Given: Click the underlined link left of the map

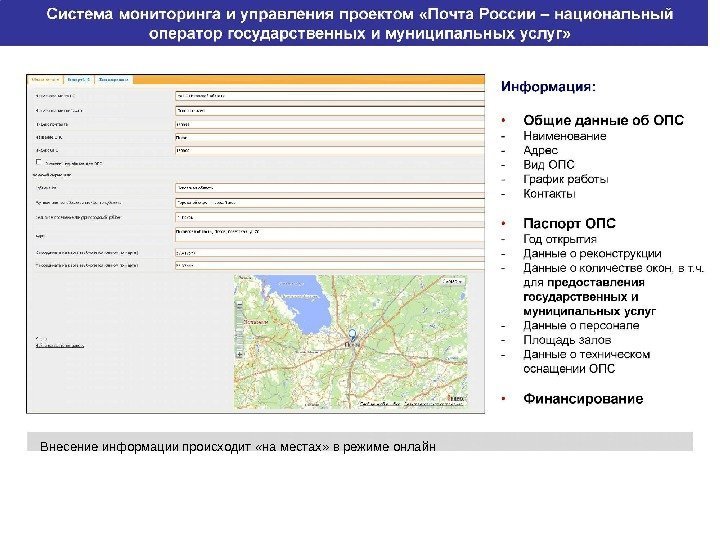Looking at the screenshot, I should tap(60, 345).
